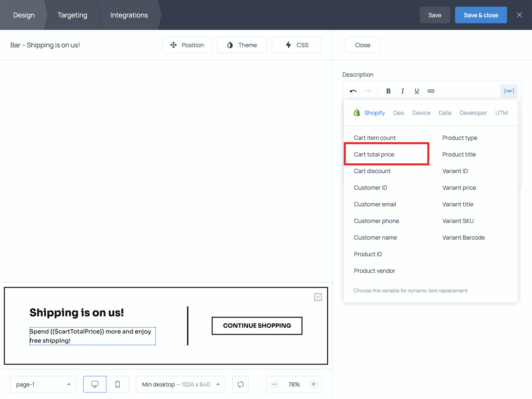Select the Developer variables tab
The height and width of the screenshot is (399, 532).
pyautogui.click(x=473, y=113)
